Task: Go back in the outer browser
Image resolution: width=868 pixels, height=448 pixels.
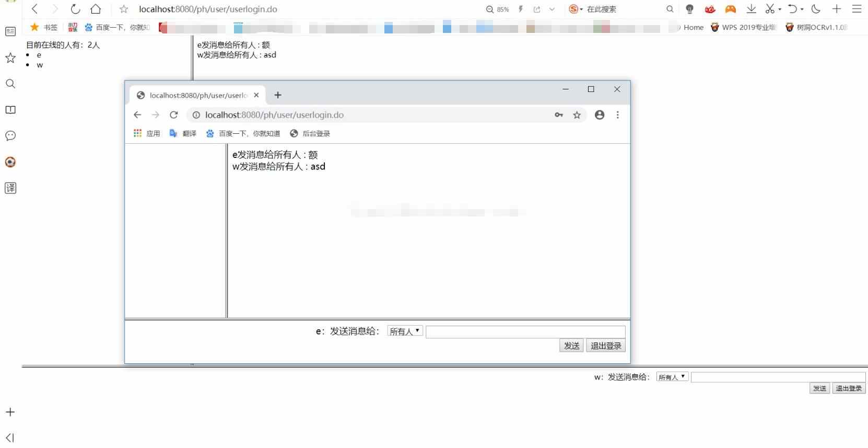Action: tap(34, 9)
